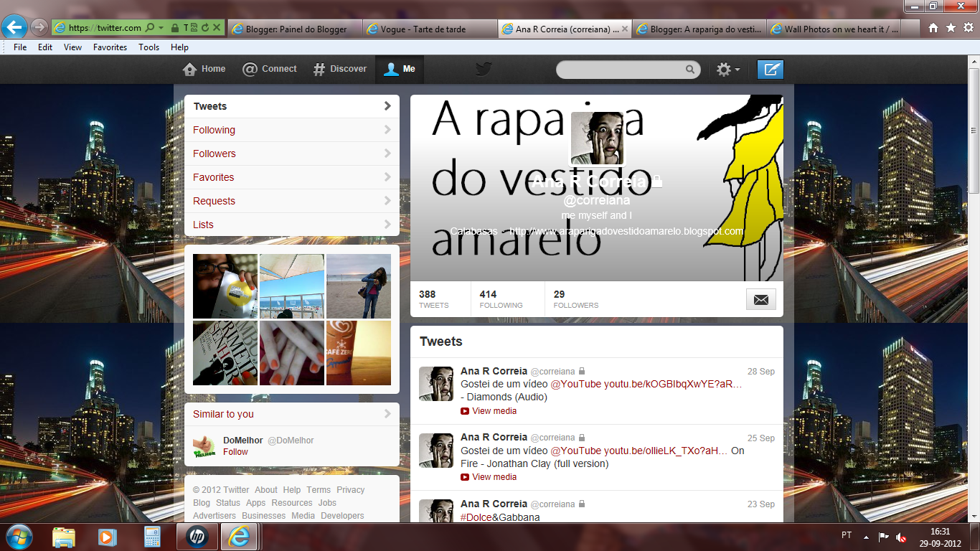The width and height of the screenshot is (980, 551).
Task: Follow DoMelhor suggested account
Action: (235, 452)
